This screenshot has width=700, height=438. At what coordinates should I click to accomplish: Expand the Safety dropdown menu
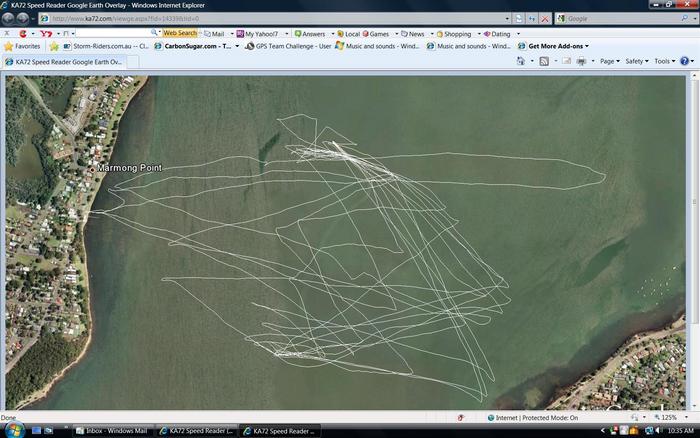coord(637,61)
